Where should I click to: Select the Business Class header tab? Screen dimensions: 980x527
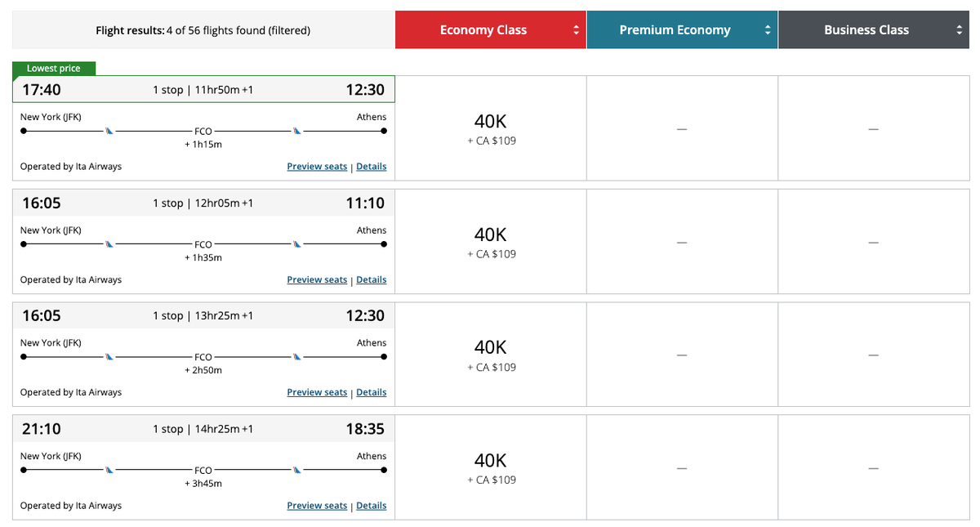coord(866,30)
